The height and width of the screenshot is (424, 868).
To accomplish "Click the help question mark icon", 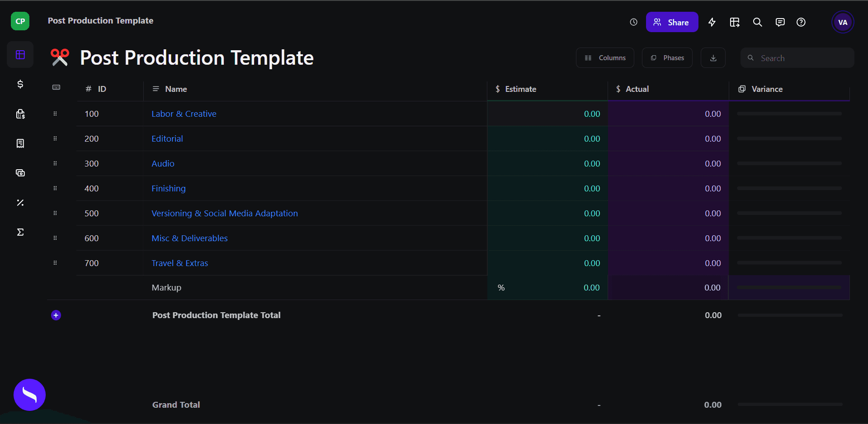I will [801, 22].
